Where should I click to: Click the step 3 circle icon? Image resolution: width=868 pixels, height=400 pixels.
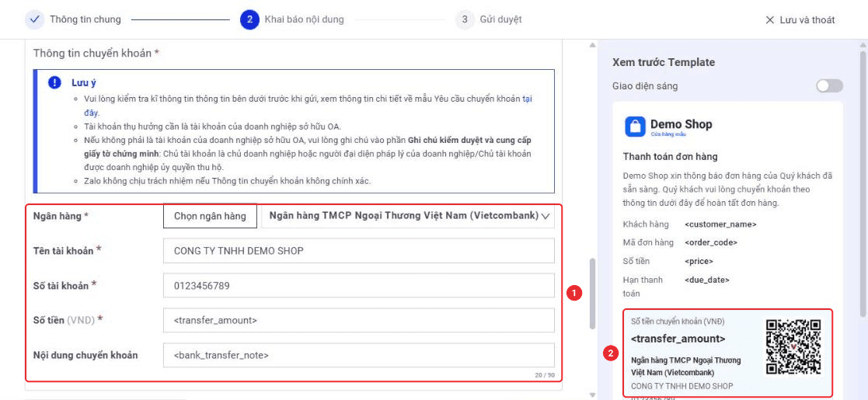click(465, 19)
